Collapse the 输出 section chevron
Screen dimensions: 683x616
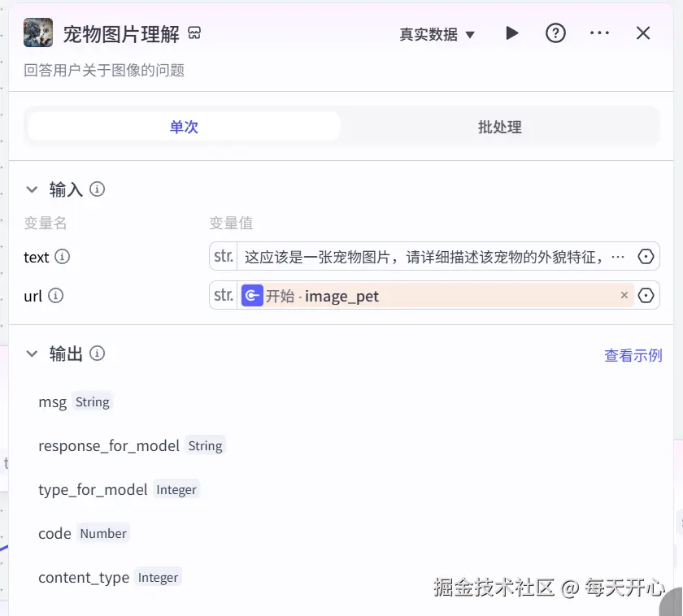click(x=32, y=354)
